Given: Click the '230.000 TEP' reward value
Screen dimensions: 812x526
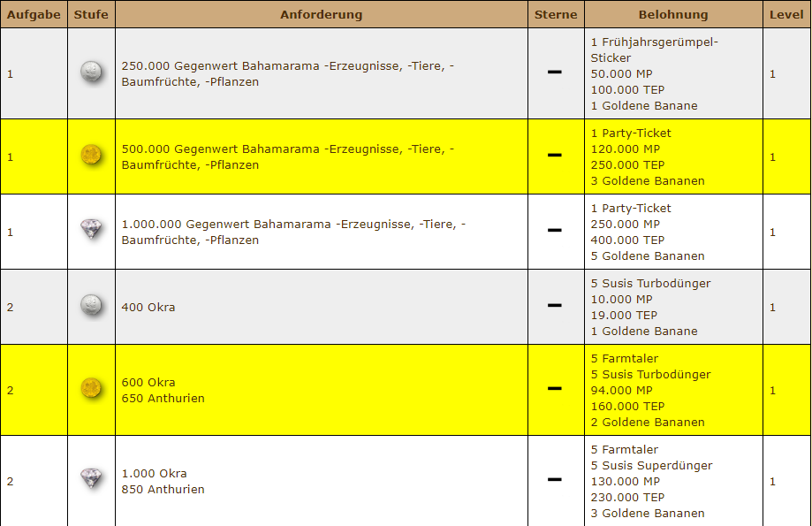Looking at the screenshot, I should pos(627,498).
